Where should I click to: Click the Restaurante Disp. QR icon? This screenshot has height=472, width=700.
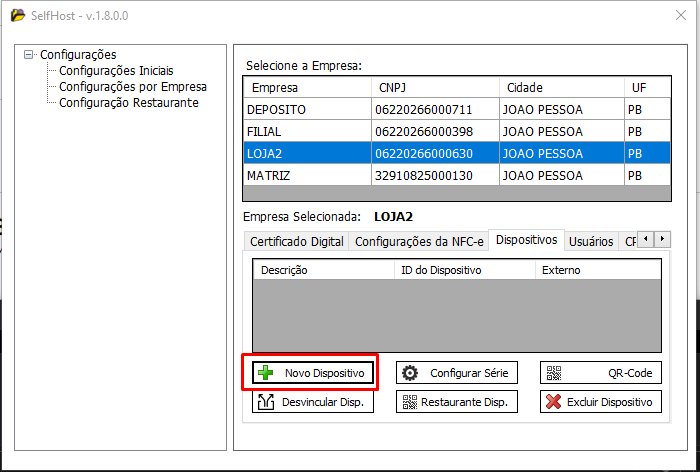409,402
